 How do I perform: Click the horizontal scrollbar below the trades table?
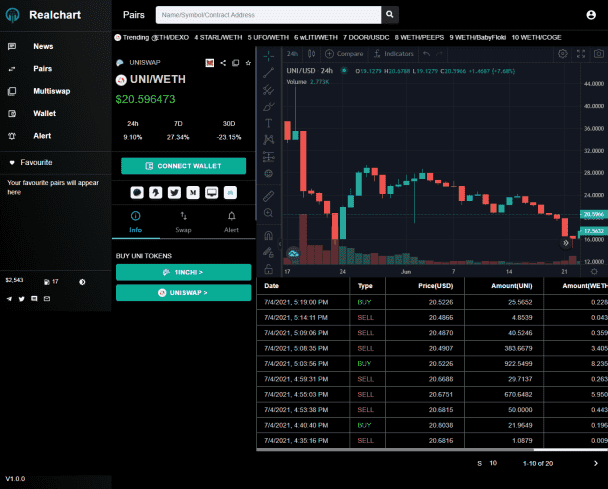[x=432, y=450]
